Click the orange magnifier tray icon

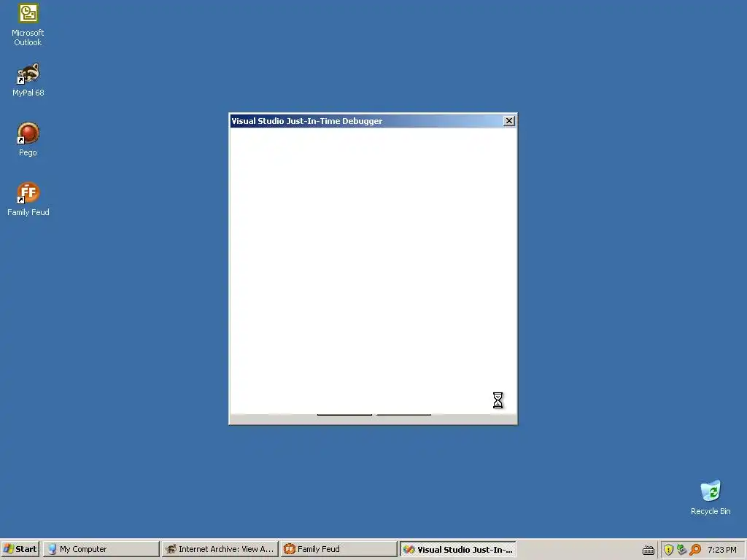[695, 550]
